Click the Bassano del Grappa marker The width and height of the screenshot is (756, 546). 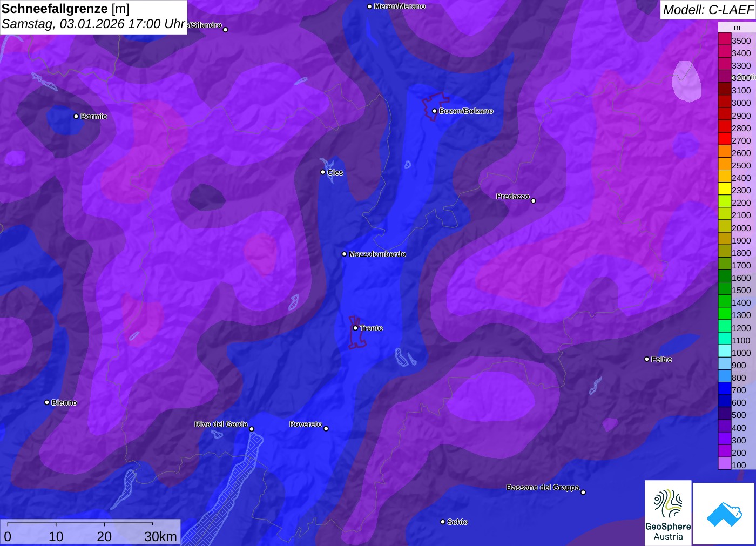point(583,492)
